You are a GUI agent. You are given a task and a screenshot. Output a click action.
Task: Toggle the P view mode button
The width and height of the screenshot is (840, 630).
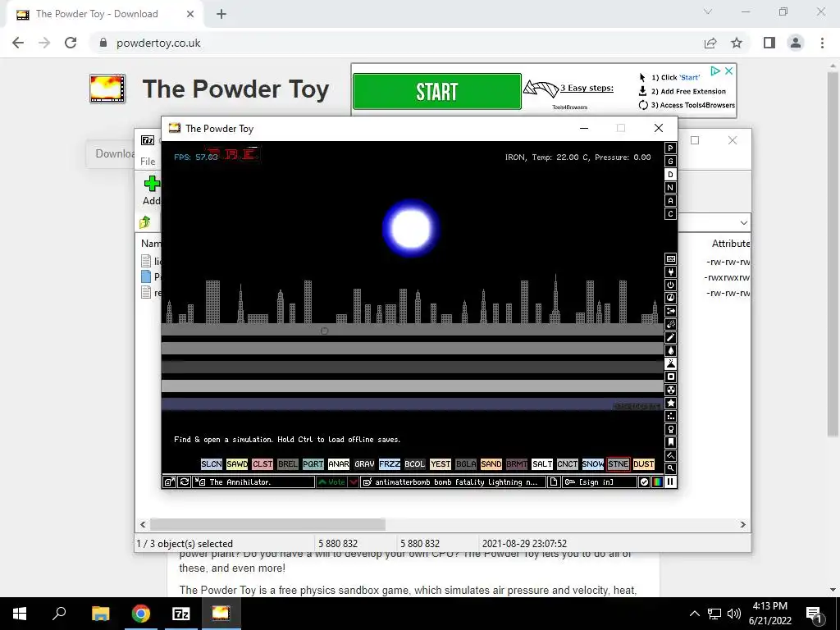click(x=670, y=148)
